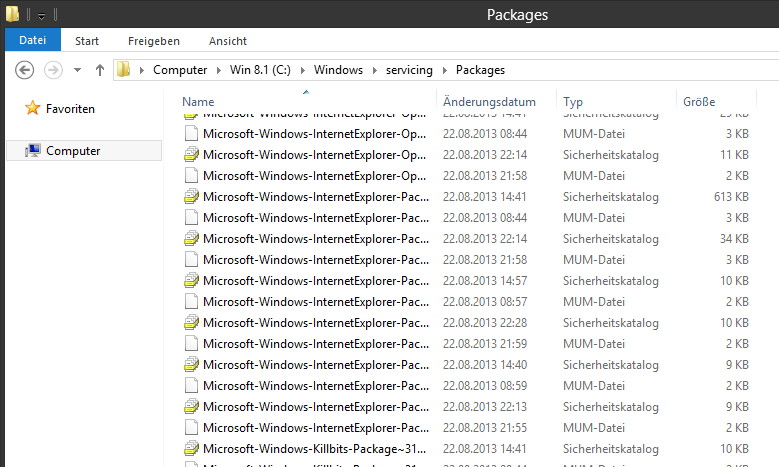Expand the chevron after servicing breadcrumb

click(445, 70)
